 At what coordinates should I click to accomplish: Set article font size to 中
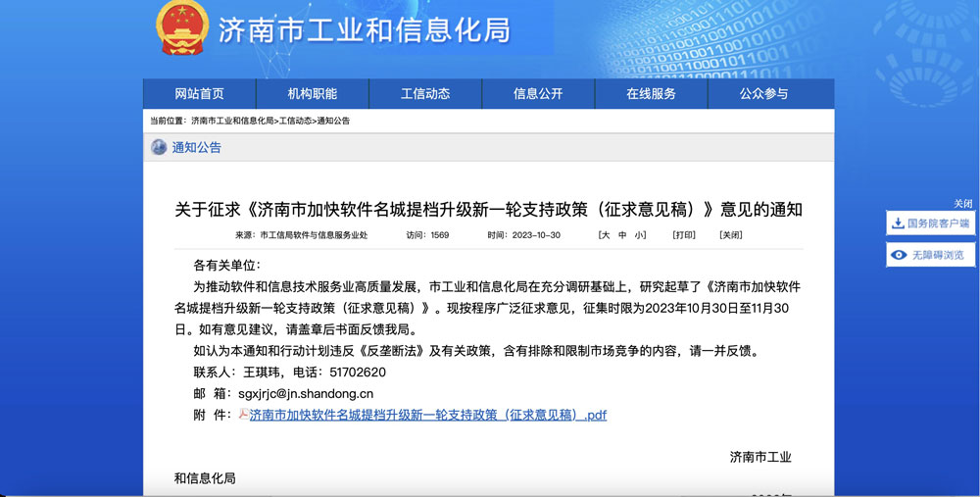click(x=622, y=235)
